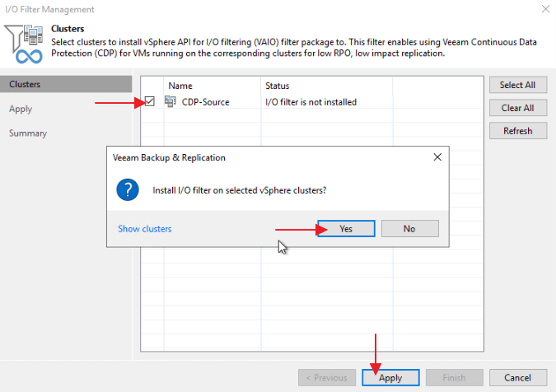Click the Clusters heading text

(x=68, y=29)
